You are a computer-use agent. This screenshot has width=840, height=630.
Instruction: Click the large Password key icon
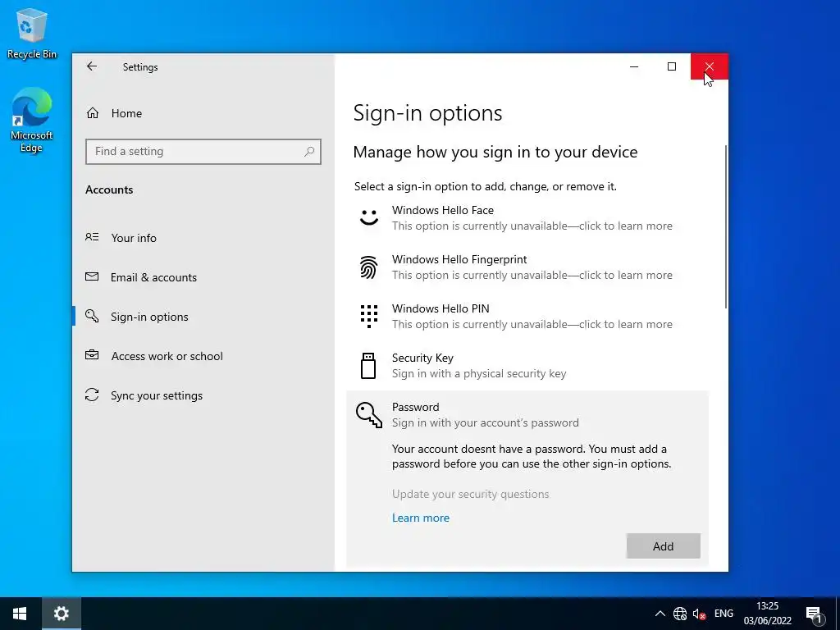click(369, 415)
